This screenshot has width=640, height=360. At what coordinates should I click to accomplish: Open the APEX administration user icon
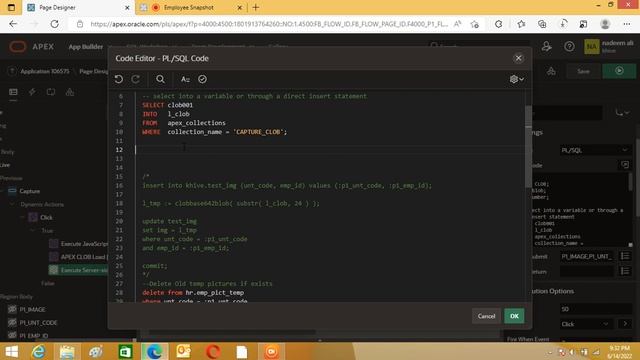pyautogui.click(x=547, y=47)
